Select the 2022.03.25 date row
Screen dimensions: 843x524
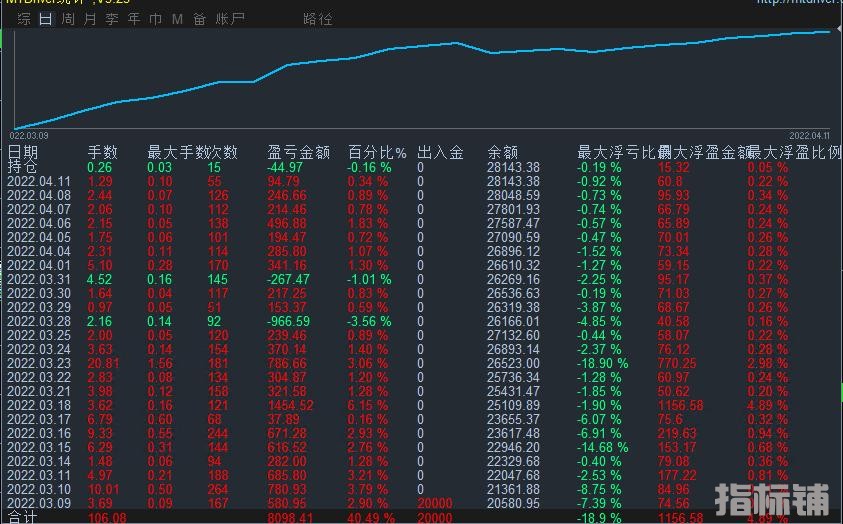[x=39, y=335]
